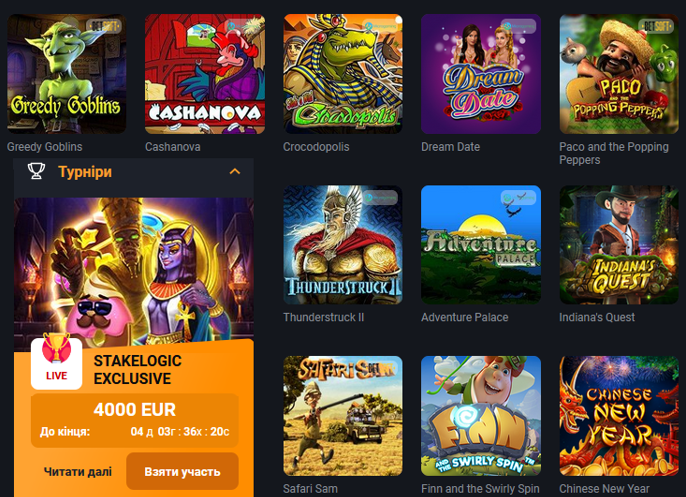Click the LIVE trophy badge icon

point(56,361)
